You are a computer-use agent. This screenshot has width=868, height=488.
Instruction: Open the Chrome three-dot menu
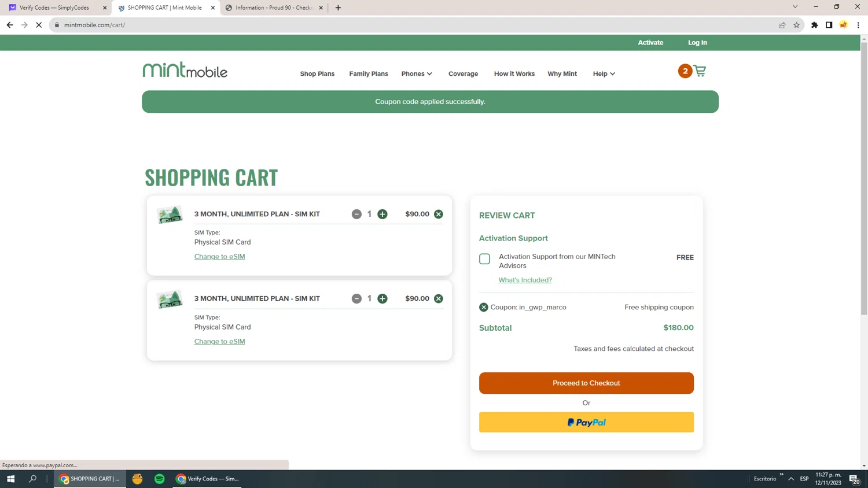click(x=858, y=25)
